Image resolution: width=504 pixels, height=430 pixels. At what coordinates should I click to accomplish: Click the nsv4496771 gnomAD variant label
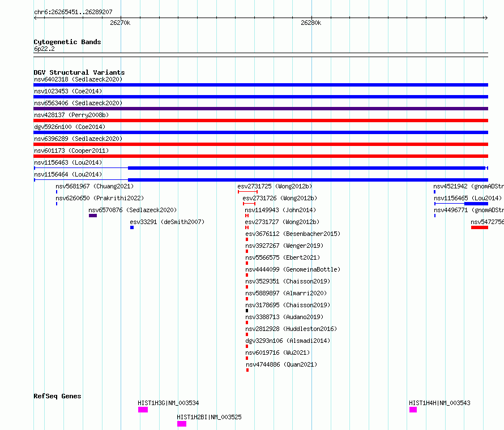(x=469, y=210)
